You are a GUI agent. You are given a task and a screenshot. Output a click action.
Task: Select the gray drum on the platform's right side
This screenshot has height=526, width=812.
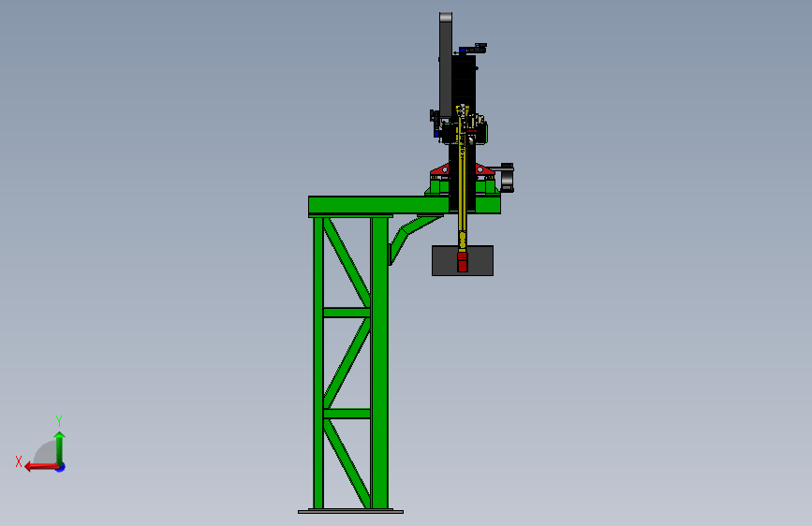pos(507,178)
